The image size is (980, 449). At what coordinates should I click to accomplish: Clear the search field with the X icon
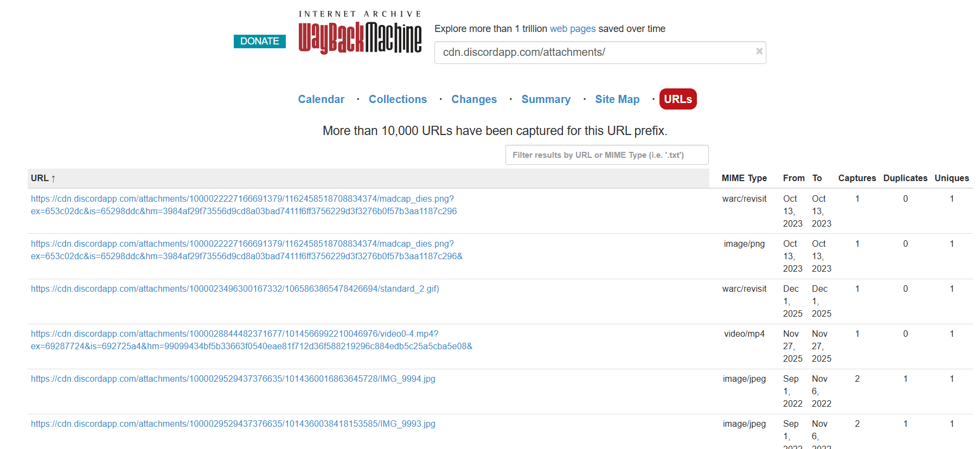tap(759, 52)
